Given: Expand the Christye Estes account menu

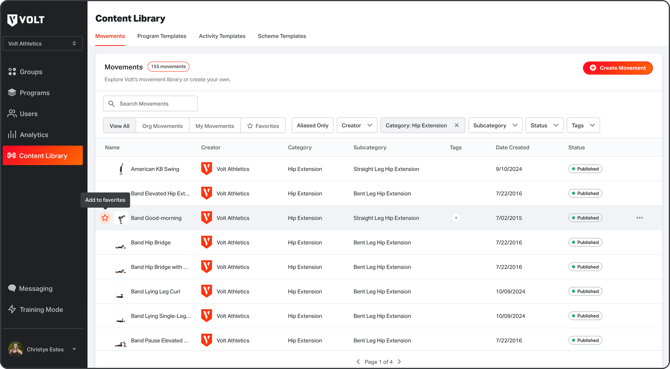Looking at the screenshot, I should pos(74,349).
